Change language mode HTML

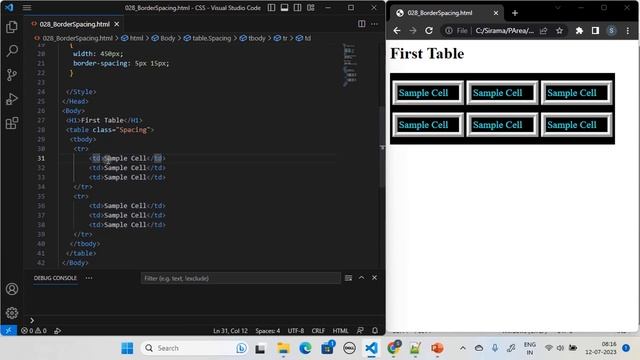pyautogui.click(x=340, y=331)
